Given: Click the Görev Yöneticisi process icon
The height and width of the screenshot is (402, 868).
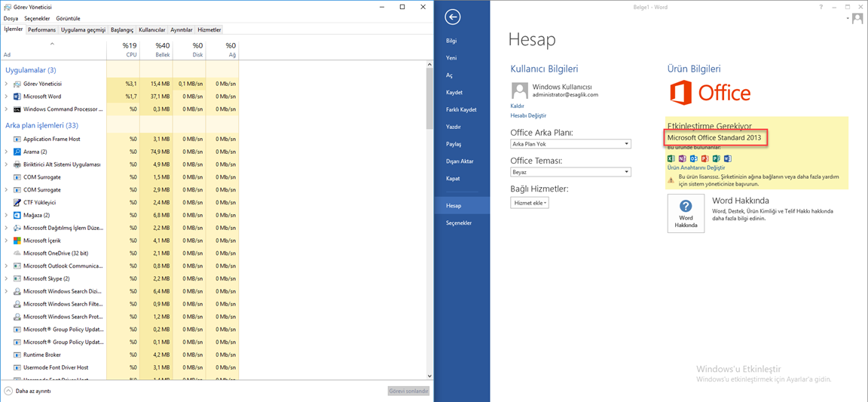Looking at the screenshot, I should pos(17,84).
